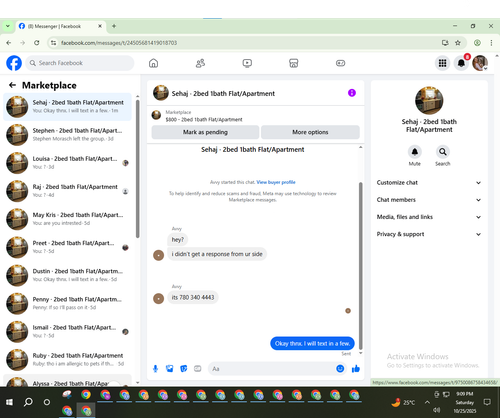Go back using the Marketplace back arrow
Screen dimensions: 500x418
click(x=12, y=85)
